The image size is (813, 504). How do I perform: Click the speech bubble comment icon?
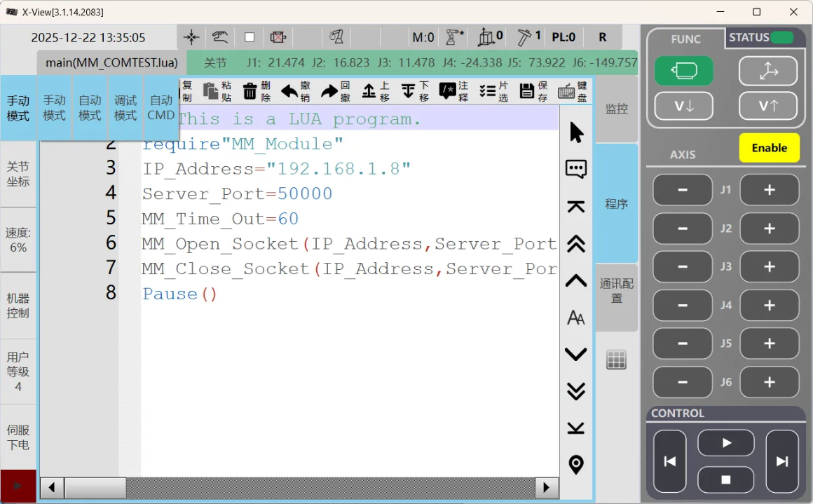point(576,169)
